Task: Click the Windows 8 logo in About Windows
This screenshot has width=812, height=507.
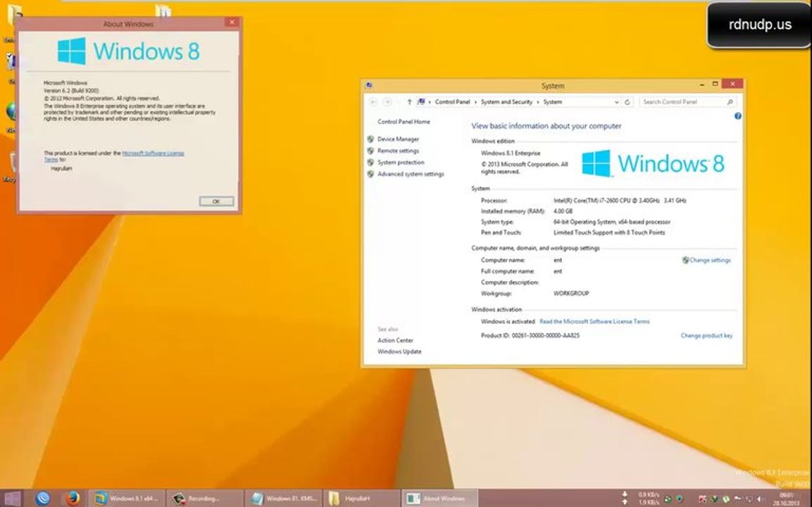Action: (x=128, y=51)
